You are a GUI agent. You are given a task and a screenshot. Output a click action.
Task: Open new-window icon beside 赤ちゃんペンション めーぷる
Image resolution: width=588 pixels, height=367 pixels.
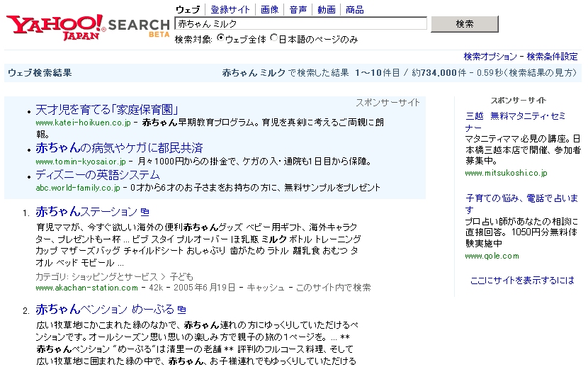pos(182,310)
